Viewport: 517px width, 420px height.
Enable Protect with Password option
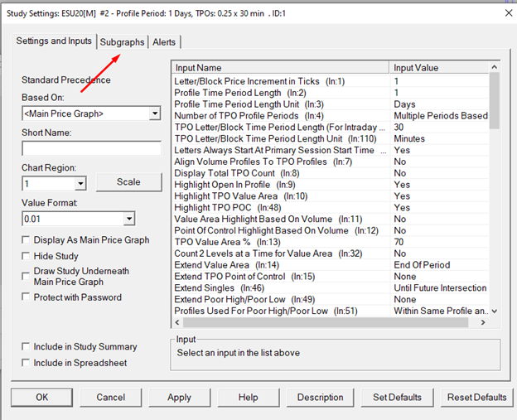click(27, 297)
